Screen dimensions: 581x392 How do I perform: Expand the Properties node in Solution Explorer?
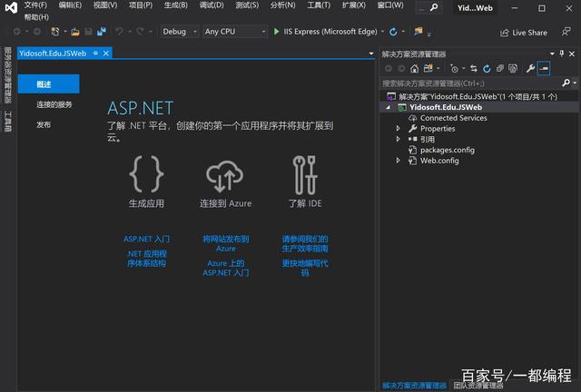click(398, 128)
